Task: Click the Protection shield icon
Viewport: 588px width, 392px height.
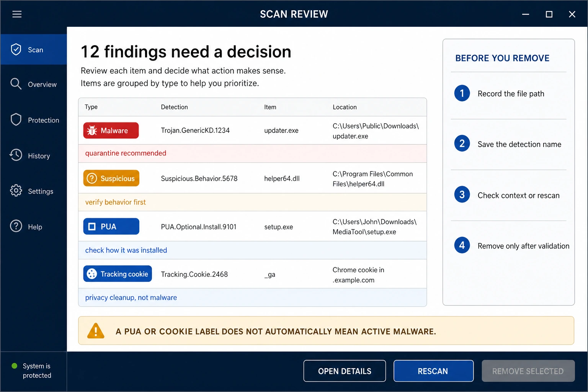Action: pos(16,119)
